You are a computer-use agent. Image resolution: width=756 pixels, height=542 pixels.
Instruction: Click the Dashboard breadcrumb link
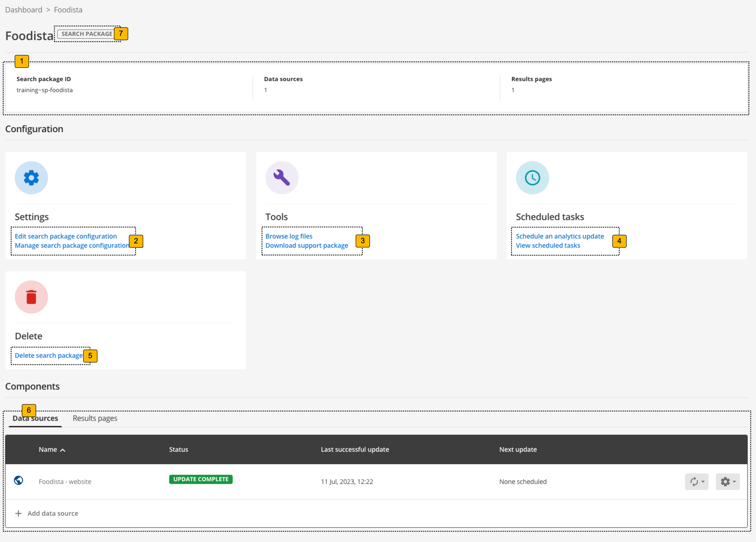(x=24, y=10)
